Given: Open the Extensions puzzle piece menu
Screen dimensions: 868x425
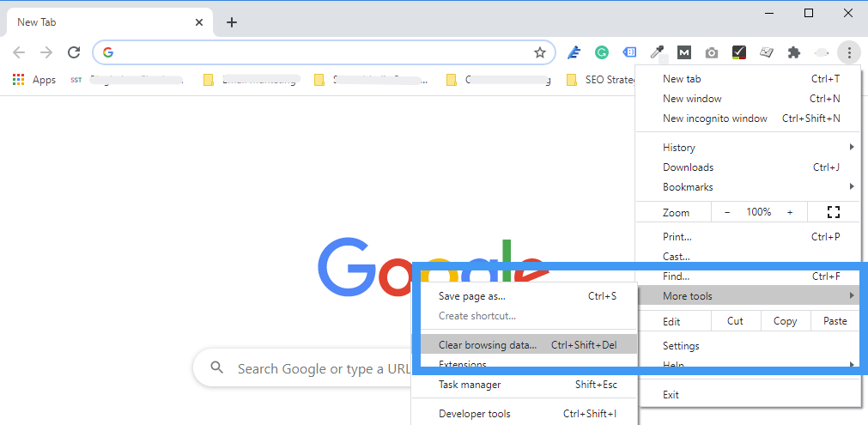Looking at the screenshot, I should pyautogui.click(x=794, y=52).
